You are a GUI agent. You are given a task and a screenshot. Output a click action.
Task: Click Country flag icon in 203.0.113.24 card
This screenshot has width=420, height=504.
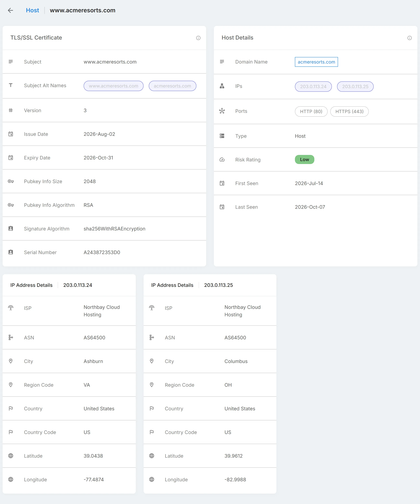[11, 408]
